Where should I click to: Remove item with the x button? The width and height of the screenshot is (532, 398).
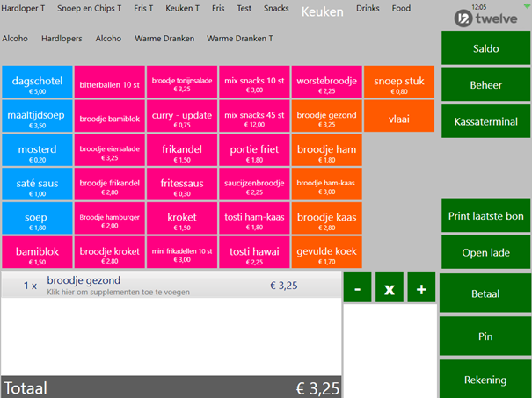(390, 289)
